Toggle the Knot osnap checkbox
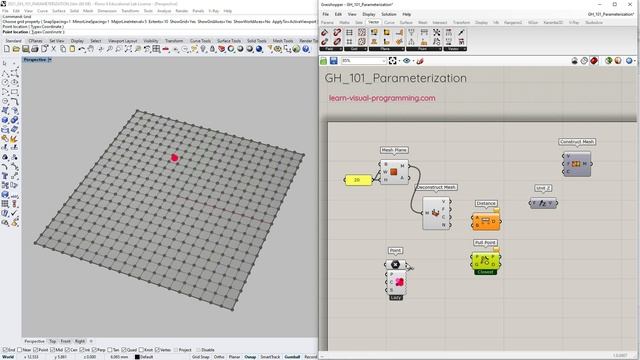 click(x=141, y=350)
